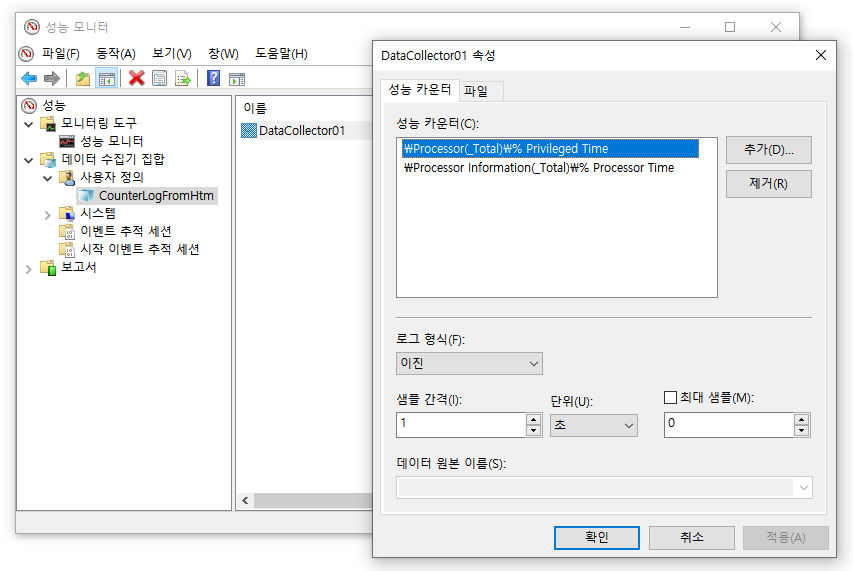Select 성능 모니터 under 모니터링 도구

coord(112,141)
